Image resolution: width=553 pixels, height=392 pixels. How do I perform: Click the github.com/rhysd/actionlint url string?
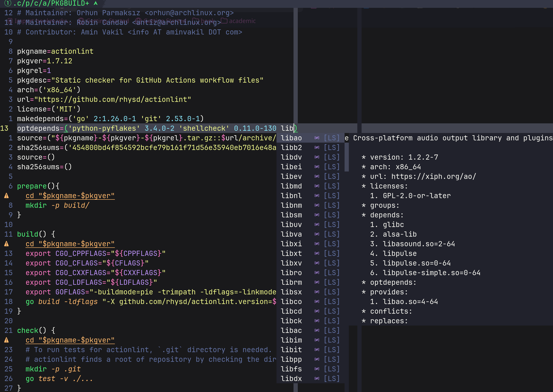(113, 99)
